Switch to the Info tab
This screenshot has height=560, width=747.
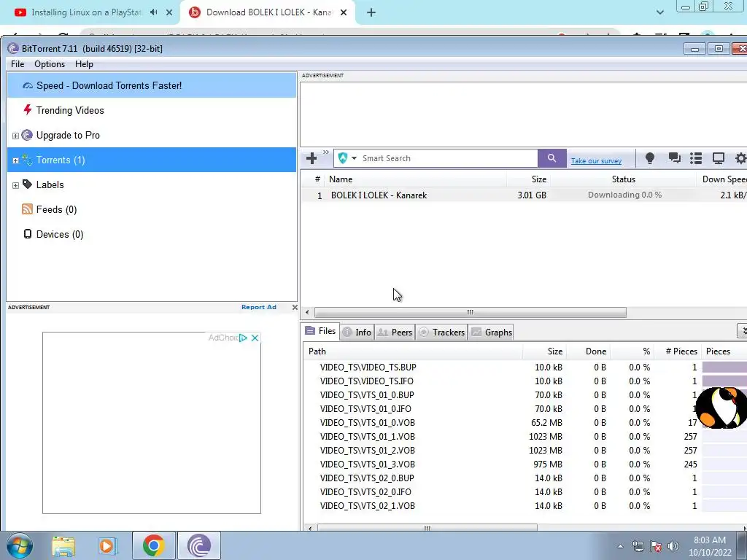[357, 332]
